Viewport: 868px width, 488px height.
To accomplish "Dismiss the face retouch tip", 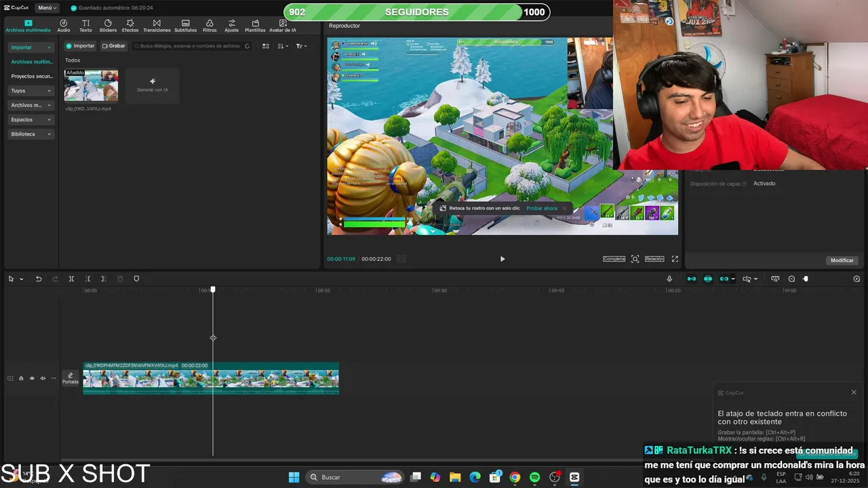I will pos(564,208).
